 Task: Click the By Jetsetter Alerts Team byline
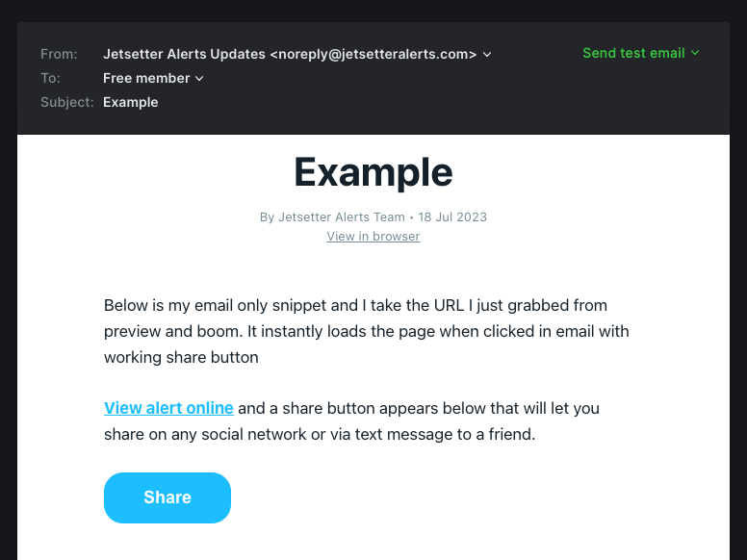click(x=332, y=217)
